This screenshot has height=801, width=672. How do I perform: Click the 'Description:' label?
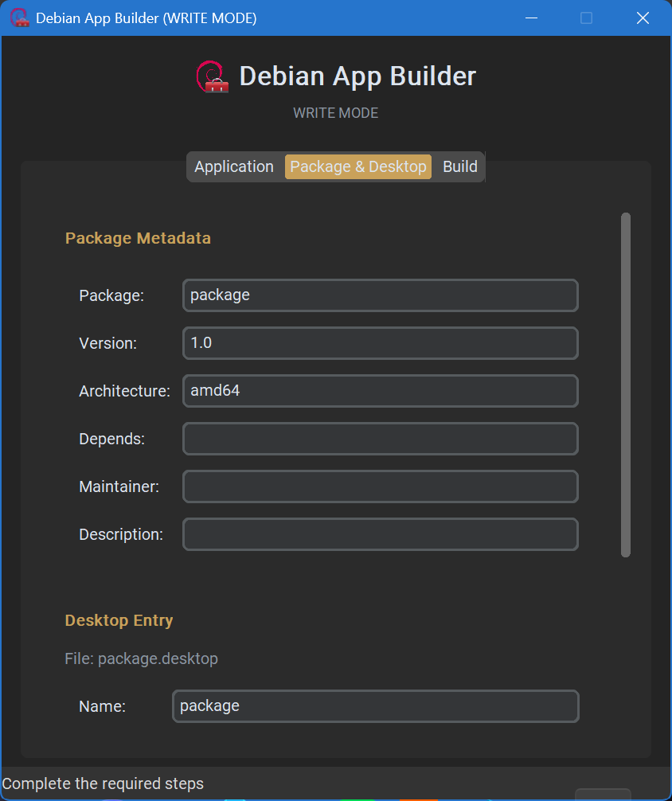pyautogui.click(x=121, y=534)
